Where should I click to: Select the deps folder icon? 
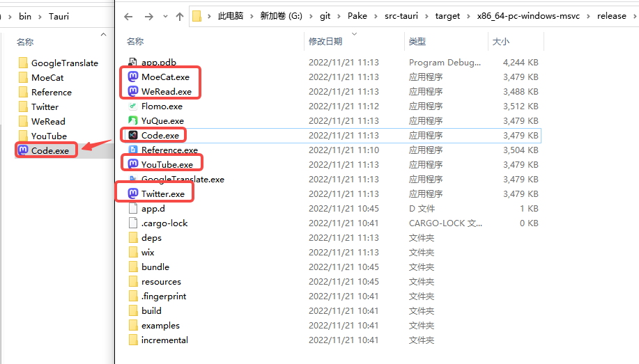tap(133, 237)
